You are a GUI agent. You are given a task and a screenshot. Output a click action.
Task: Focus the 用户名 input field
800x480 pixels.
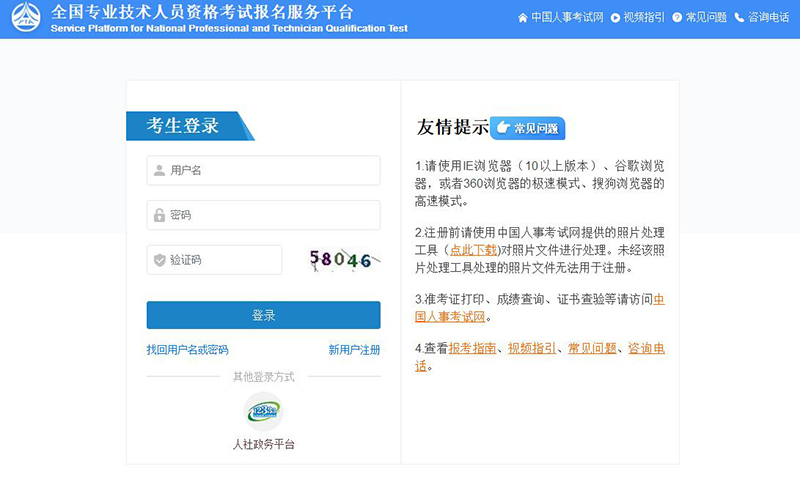coord(263,170)
